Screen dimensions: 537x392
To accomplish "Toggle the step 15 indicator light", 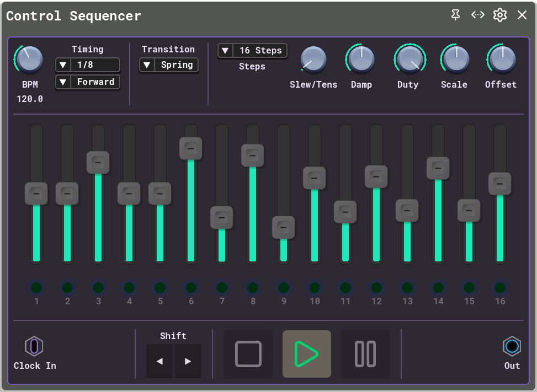I will tap(469, 288).
